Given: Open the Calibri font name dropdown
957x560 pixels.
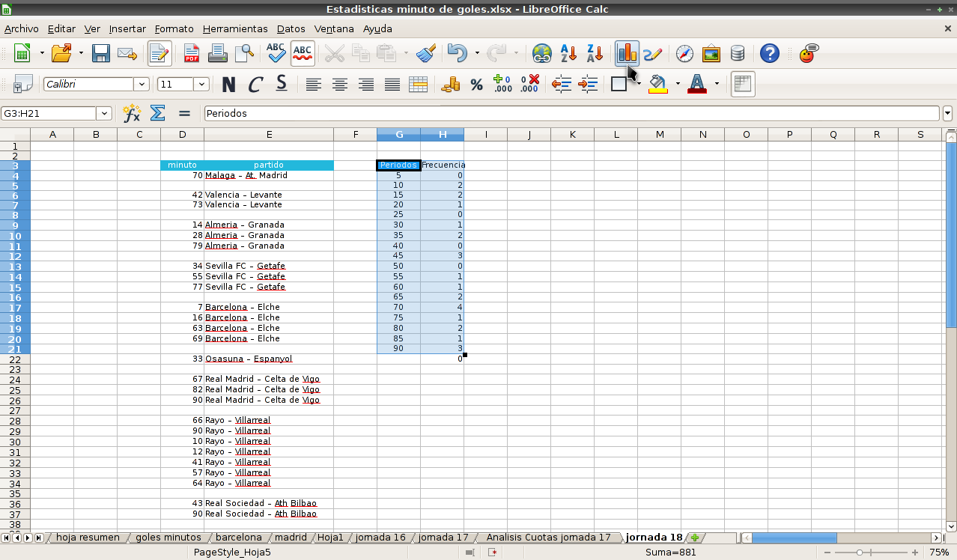Looking at the screenshot, I should tap(141, 85).
